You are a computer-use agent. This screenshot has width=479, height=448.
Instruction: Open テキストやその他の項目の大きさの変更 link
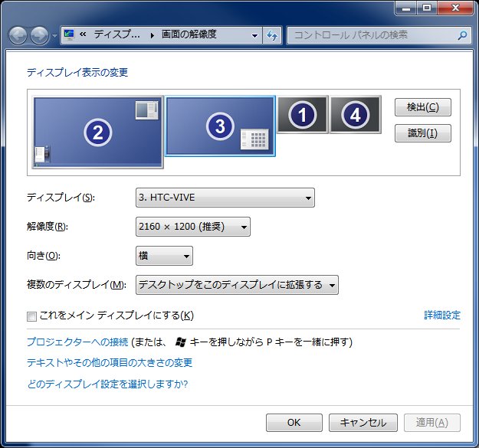pos(110,362)
